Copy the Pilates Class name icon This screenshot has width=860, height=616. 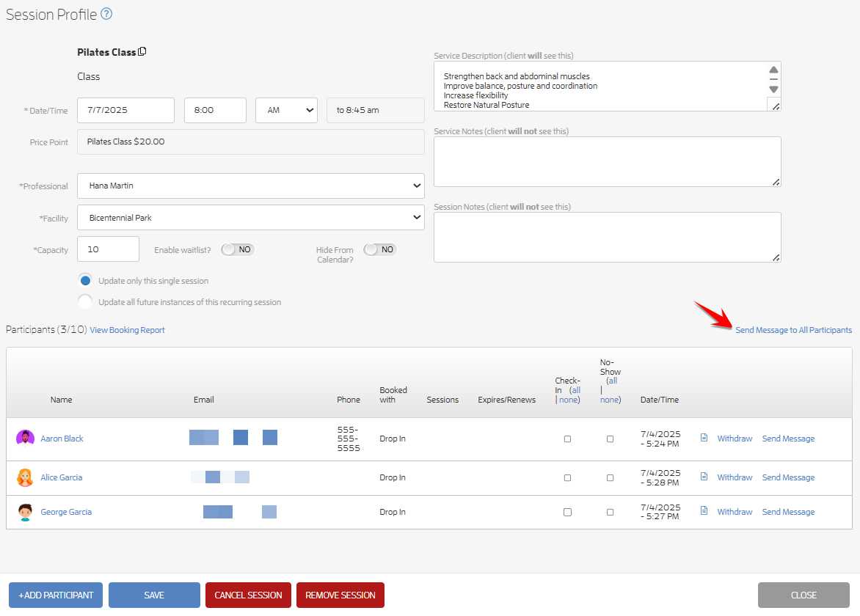tap(142, 51)
